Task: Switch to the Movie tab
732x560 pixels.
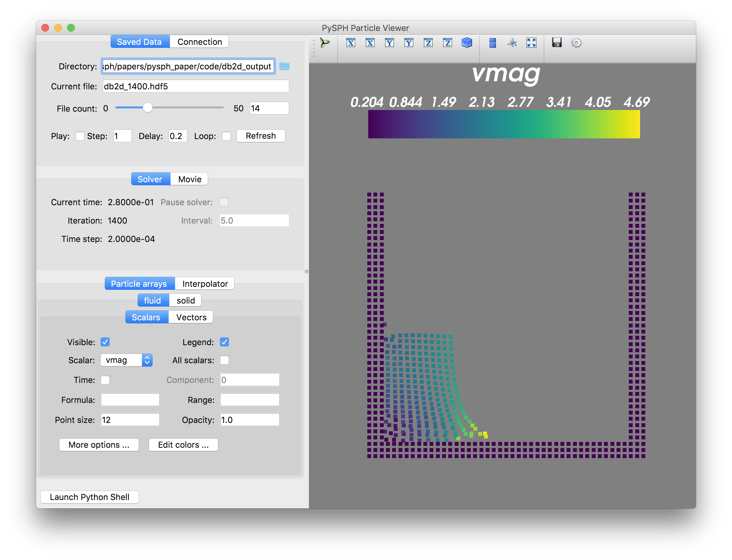Action: pos(189,179)
